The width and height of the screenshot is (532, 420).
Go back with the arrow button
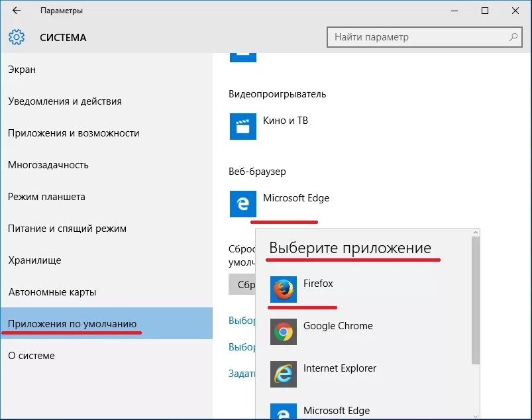pos(17,11)
